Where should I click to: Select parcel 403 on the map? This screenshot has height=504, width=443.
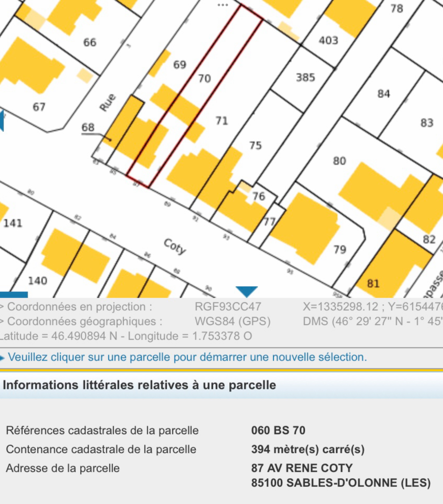click(328, 40)
